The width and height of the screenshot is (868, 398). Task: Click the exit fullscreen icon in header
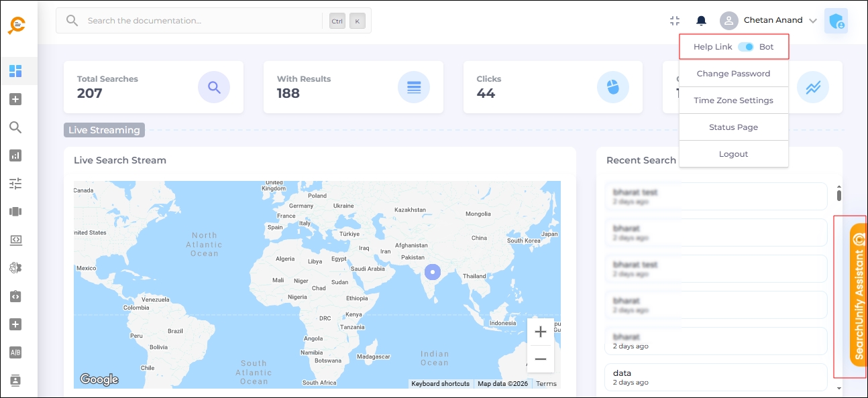(x=675, y=21)
